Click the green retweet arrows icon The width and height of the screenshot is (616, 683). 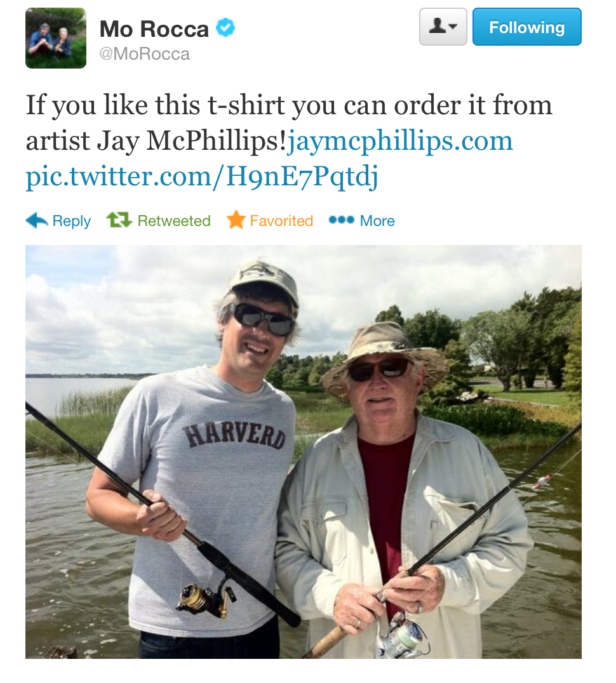[x=119, y=220]
